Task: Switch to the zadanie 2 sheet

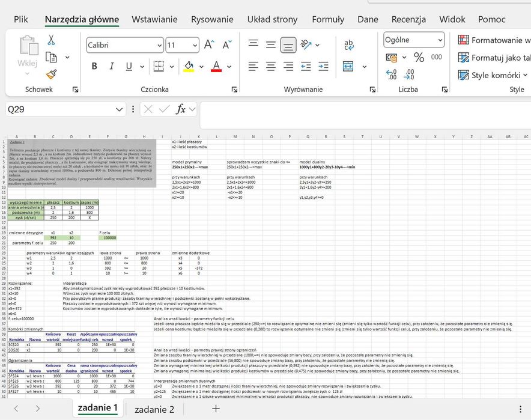Action: pos(154,410)
